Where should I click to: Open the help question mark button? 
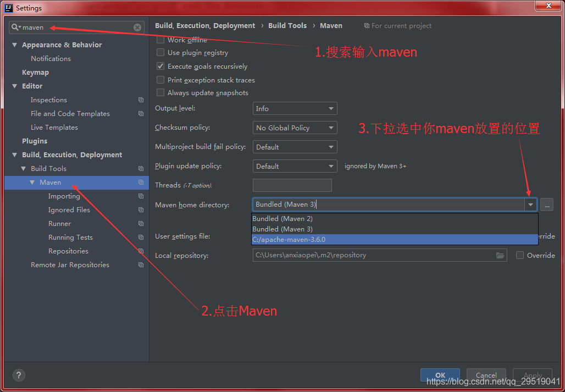(x=19, y=375)
